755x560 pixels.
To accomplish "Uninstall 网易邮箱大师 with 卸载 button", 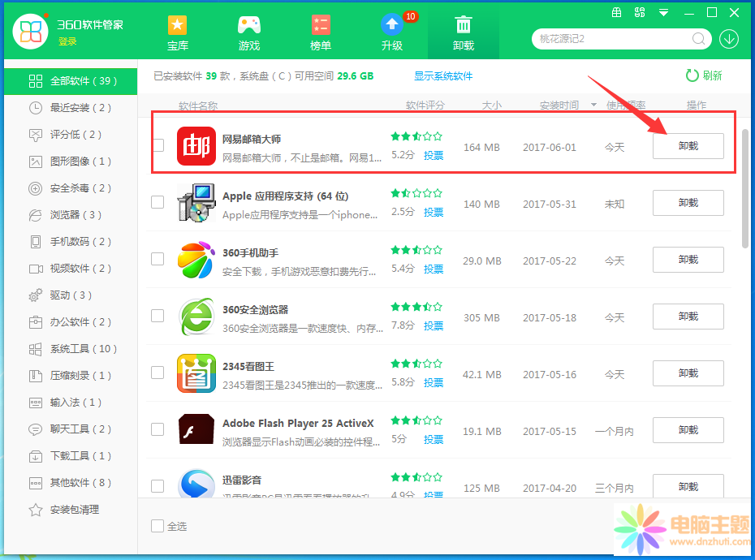I will [x=688, y=146].
